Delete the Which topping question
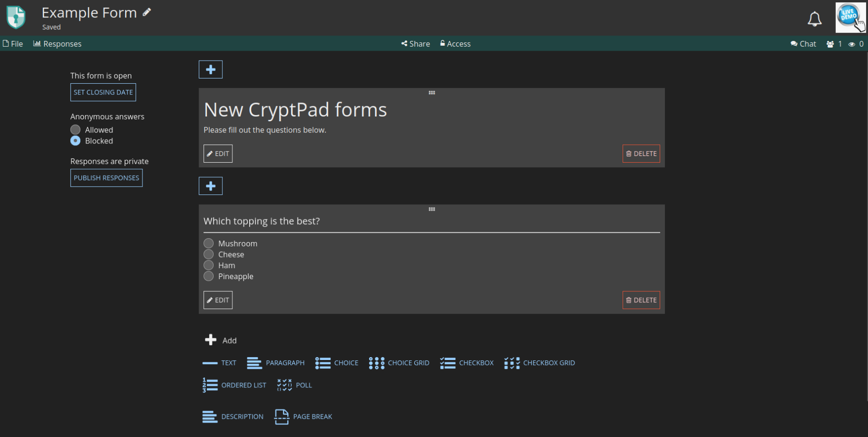The image size is (868, 437). pyautogui.click(x=641, y=300)
